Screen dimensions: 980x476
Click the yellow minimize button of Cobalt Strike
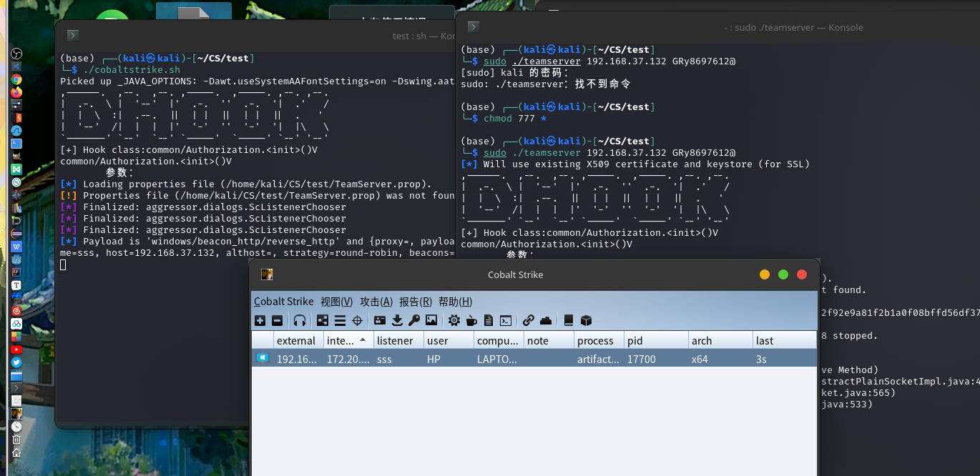pyautogui.click(x=765, y=274)
